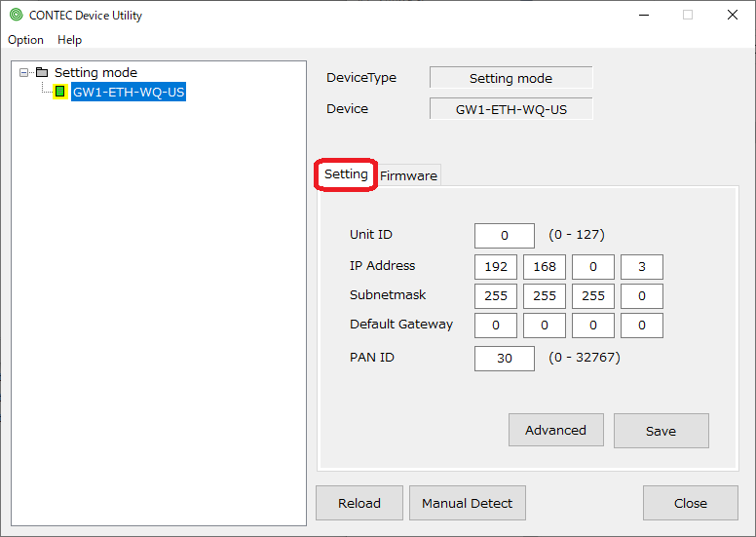Click IP Address second octet 168

545,267
